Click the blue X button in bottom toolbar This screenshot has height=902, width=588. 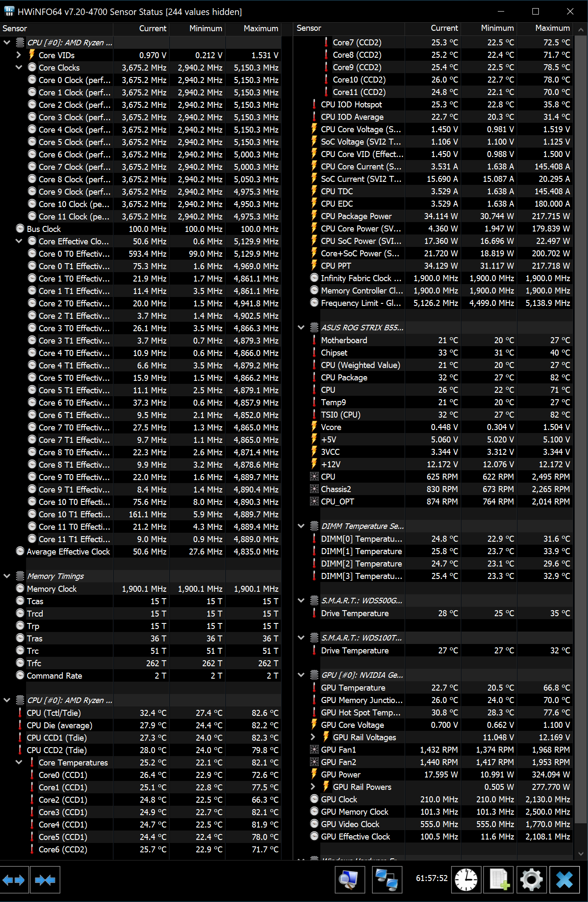pyautogui.click(x=564, y=880)
